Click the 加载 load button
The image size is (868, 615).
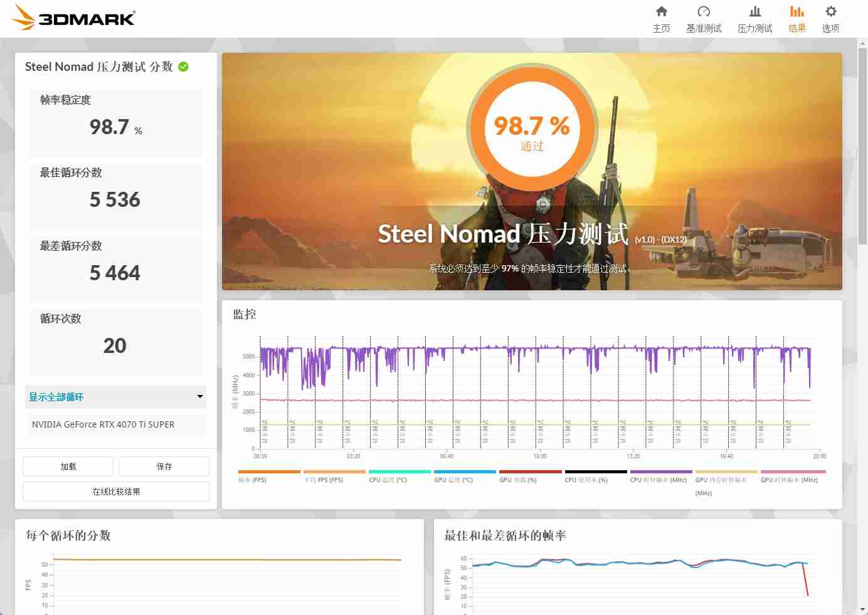tap(68, 466)
